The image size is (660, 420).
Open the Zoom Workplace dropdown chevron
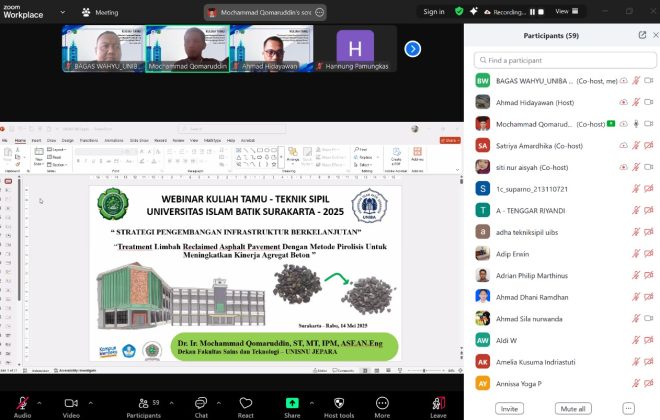point(63,12)
